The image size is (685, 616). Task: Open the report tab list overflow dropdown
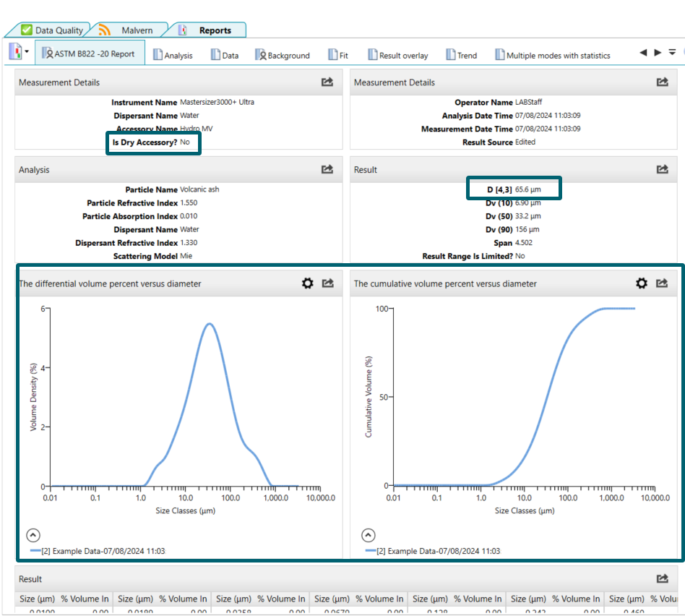point(672,53)
